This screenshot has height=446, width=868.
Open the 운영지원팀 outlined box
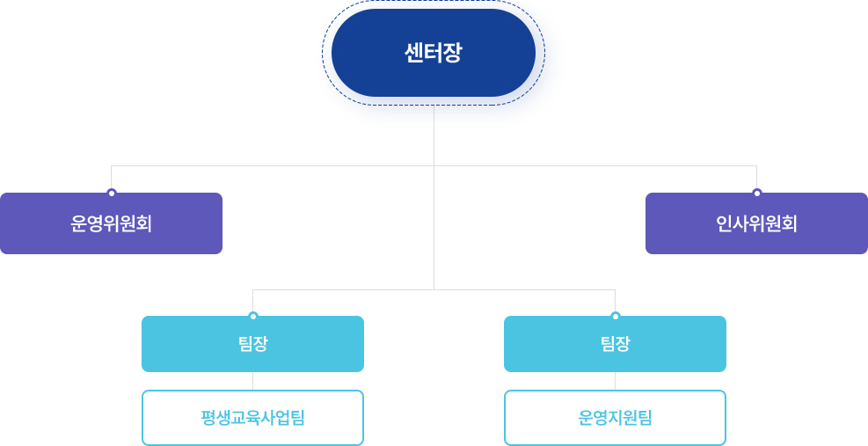coord(615,418)
